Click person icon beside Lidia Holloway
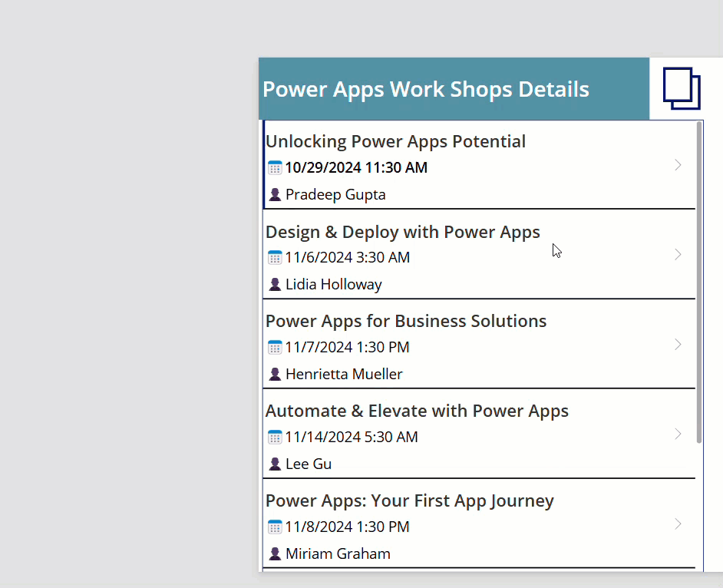 [275, 285]
